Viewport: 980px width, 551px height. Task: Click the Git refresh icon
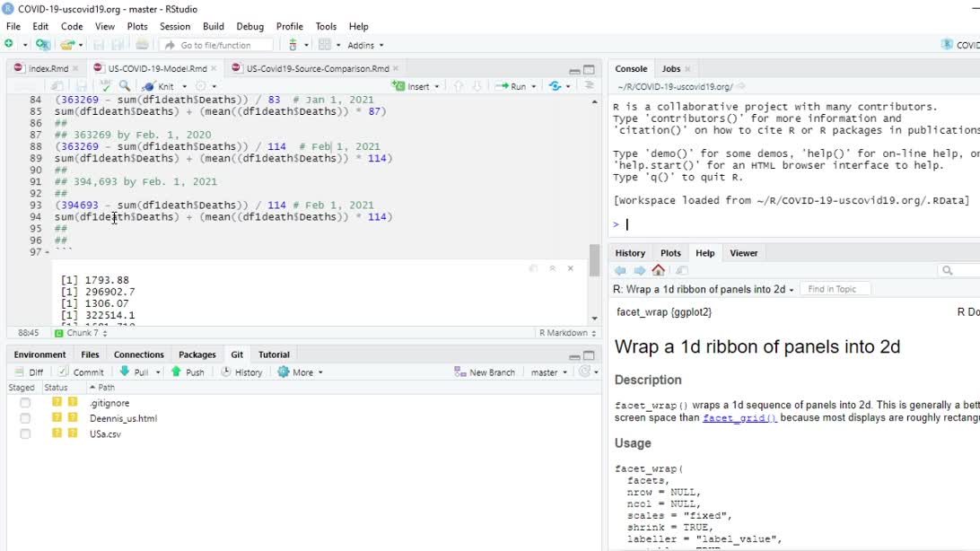584,372
